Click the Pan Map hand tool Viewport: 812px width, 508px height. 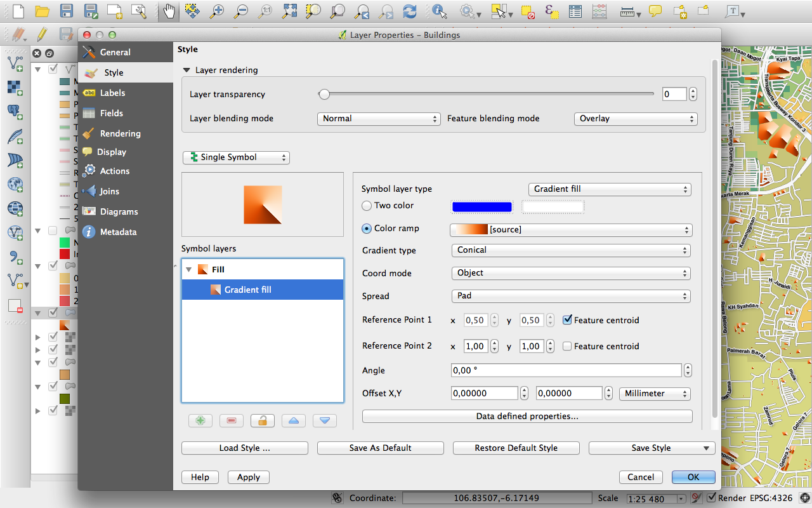pos(168,11)
